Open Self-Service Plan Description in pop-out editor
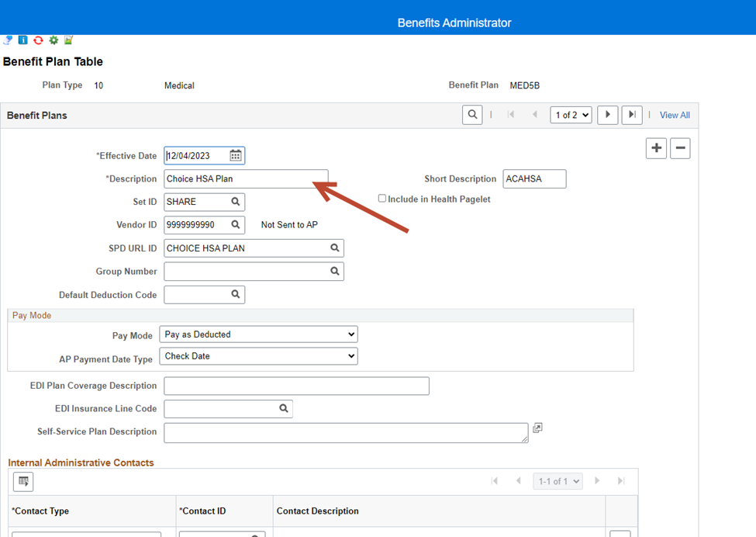756x537 pixels. (x=537, y=428)
